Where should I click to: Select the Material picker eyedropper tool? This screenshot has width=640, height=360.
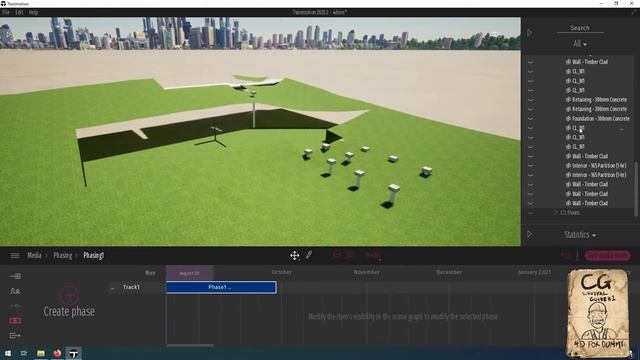[309, 255]
